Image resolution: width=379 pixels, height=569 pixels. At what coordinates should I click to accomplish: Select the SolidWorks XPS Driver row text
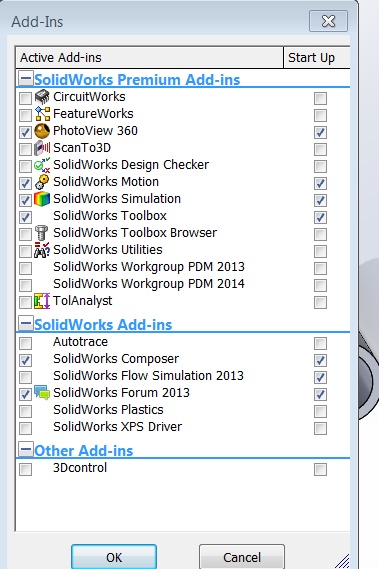tap(118, 427)
